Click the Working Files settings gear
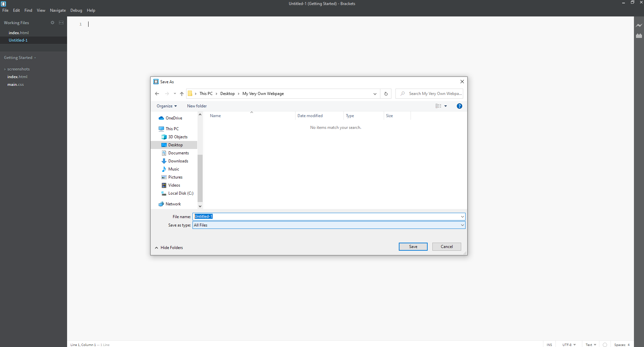The image size is (644, 347). click(x=52, y=23)
